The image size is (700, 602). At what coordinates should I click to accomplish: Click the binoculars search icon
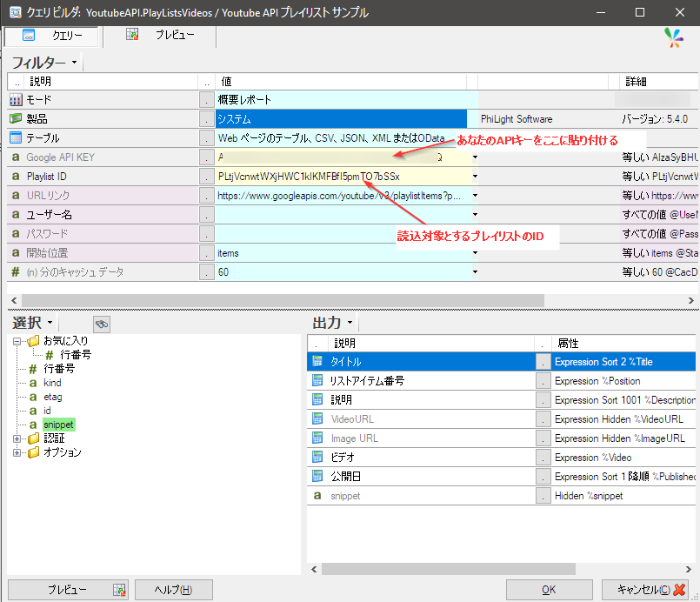(x=102, y=324)
